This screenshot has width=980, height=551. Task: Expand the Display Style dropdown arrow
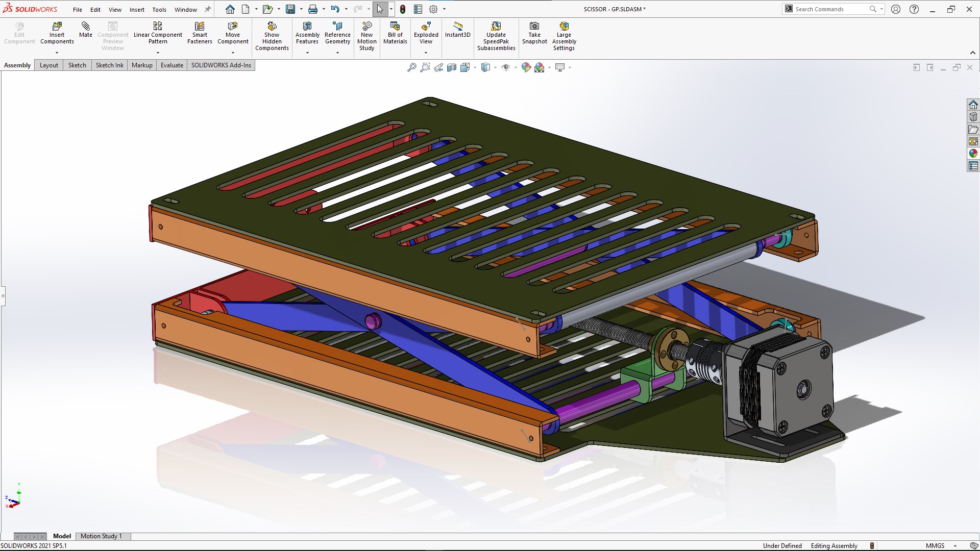pyautogui.click(x=495, y=67)
